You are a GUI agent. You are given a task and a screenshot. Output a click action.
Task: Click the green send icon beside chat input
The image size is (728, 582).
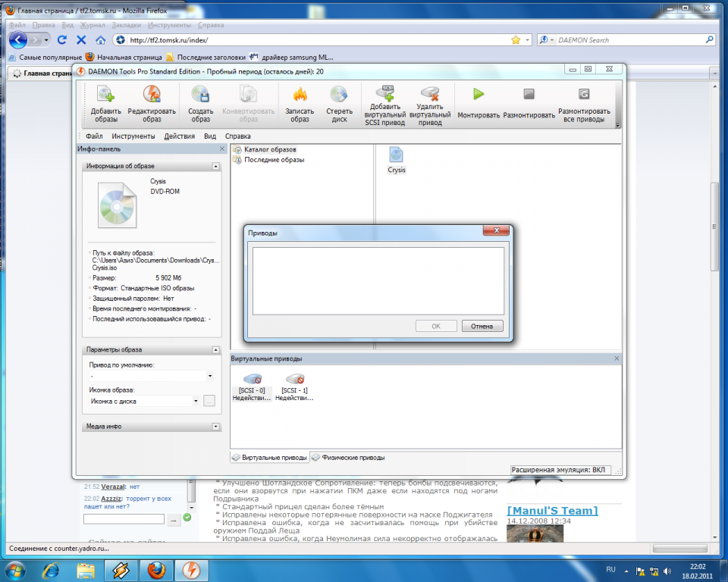click(x=187, y=518)
